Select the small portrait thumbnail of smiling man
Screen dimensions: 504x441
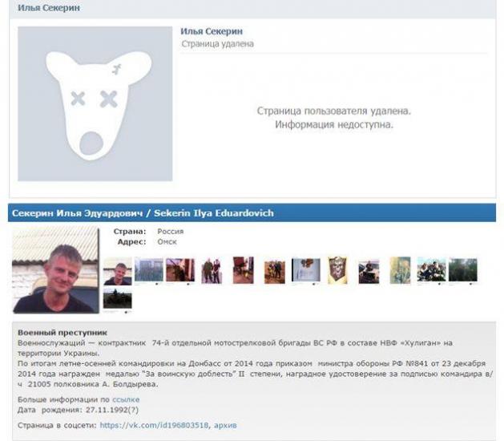[x=118, y=271]
